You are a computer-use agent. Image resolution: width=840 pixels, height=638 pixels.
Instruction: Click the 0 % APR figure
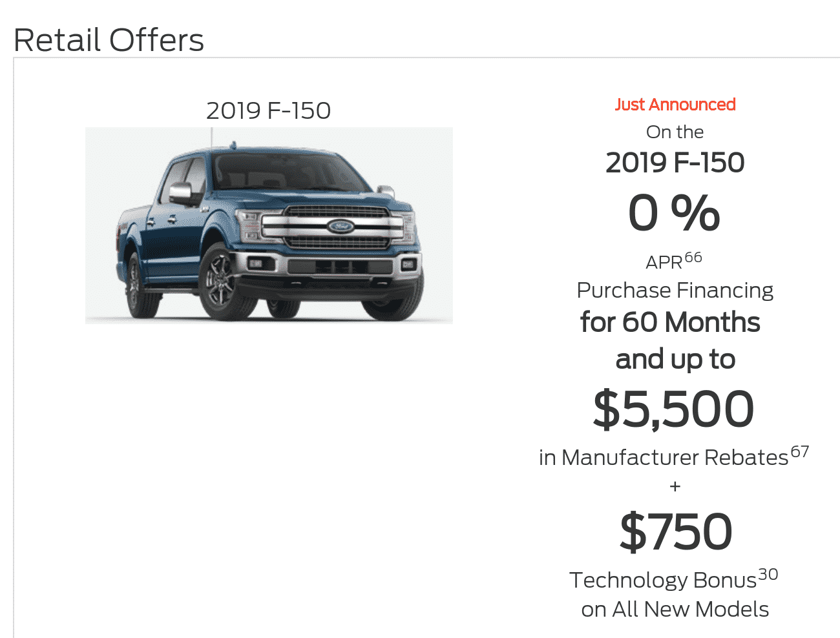674,213
